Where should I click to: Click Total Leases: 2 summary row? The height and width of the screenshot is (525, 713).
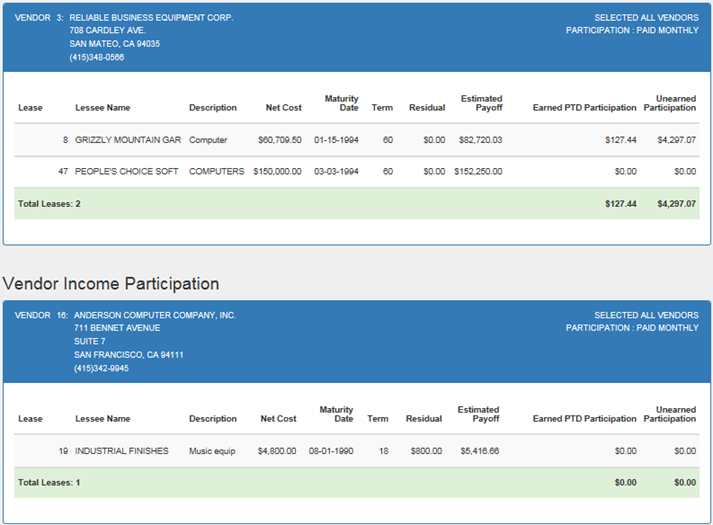[356, 204]
